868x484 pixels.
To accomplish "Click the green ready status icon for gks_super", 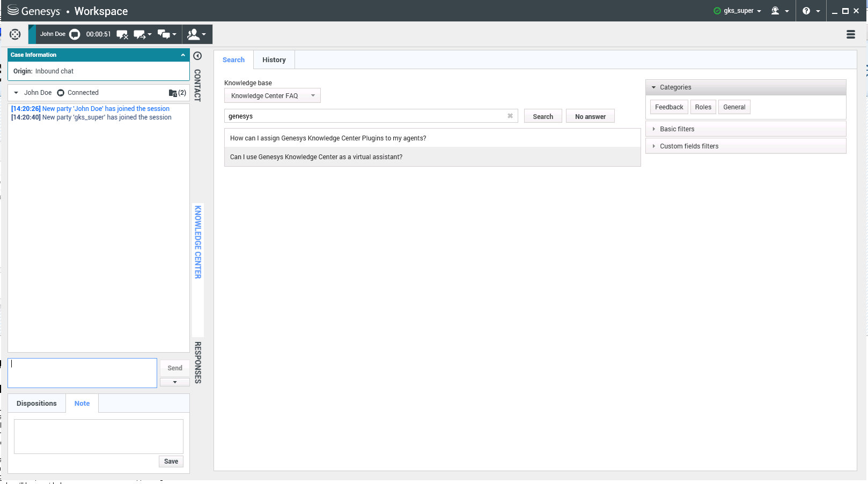I will 717,11.
